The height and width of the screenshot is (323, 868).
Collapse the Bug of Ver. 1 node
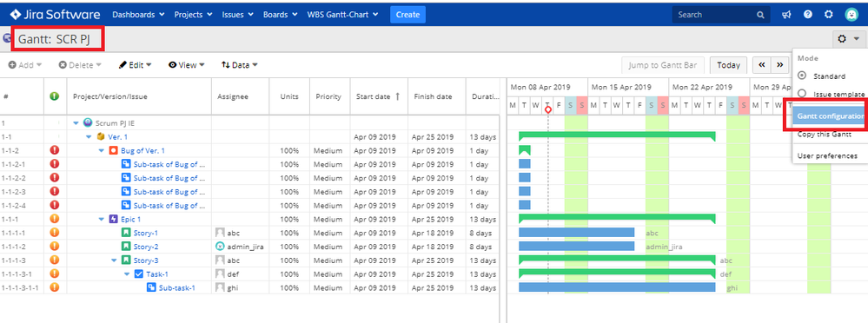(102, 150)
